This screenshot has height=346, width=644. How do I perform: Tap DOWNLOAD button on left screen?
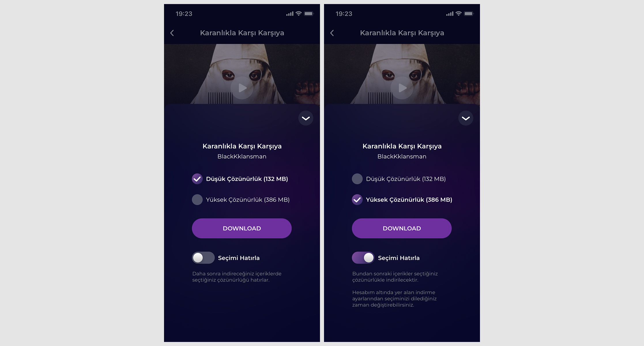pyautogui.click(x=242, y=228)
